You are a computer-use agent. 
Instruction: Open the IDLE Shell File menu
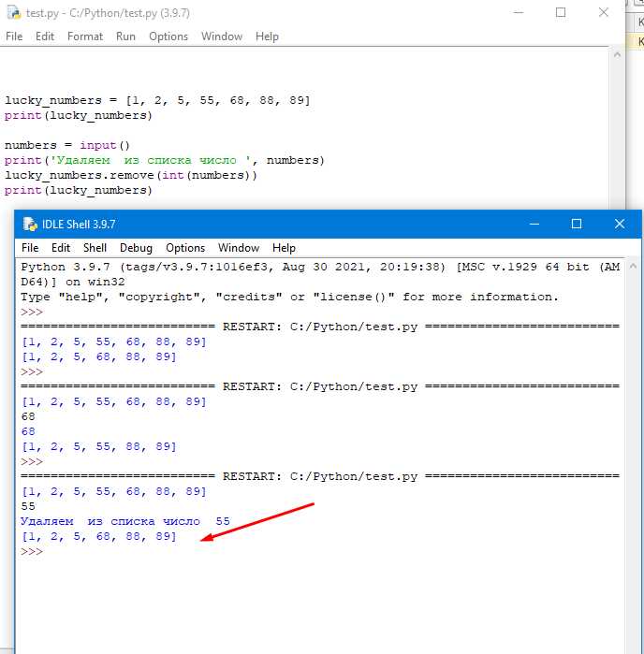coord(30,248)
